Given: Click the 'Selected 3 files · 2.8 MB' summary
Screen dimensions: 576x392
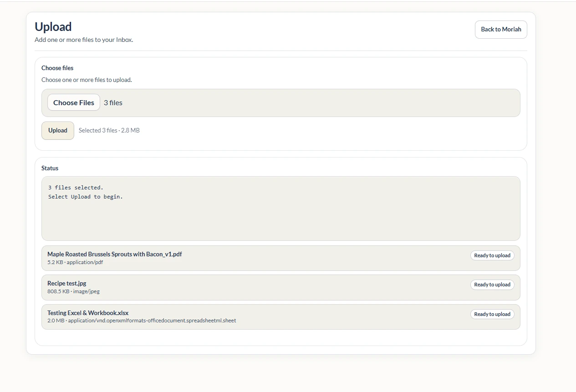Looking at the screenshot, I should point(109,130).
